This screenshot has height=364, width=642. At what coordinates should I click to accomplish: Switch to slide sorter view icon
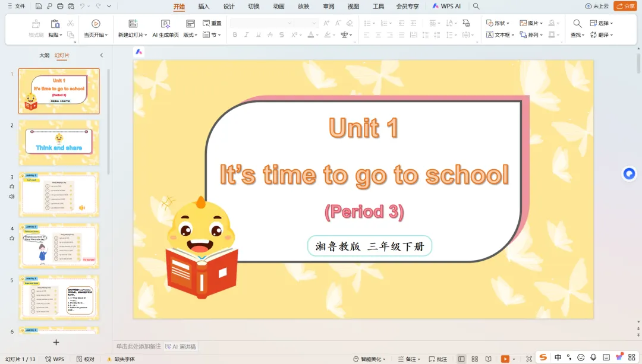pos(475,359)
